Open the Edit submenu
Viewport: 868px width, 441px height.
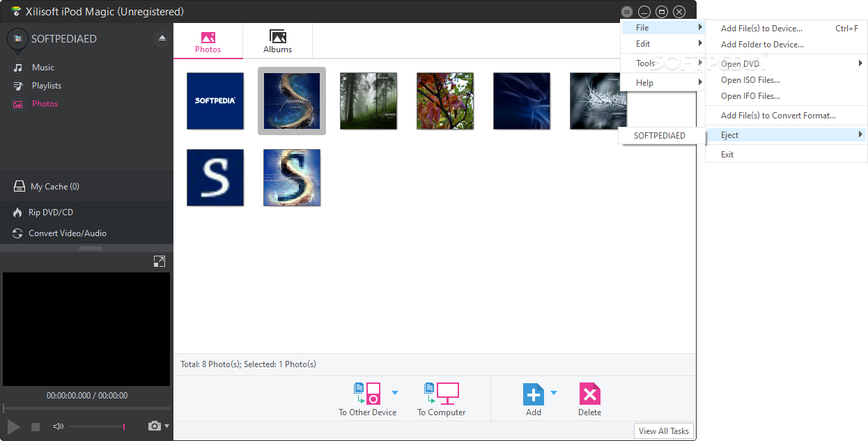click(x=662, y=44)
